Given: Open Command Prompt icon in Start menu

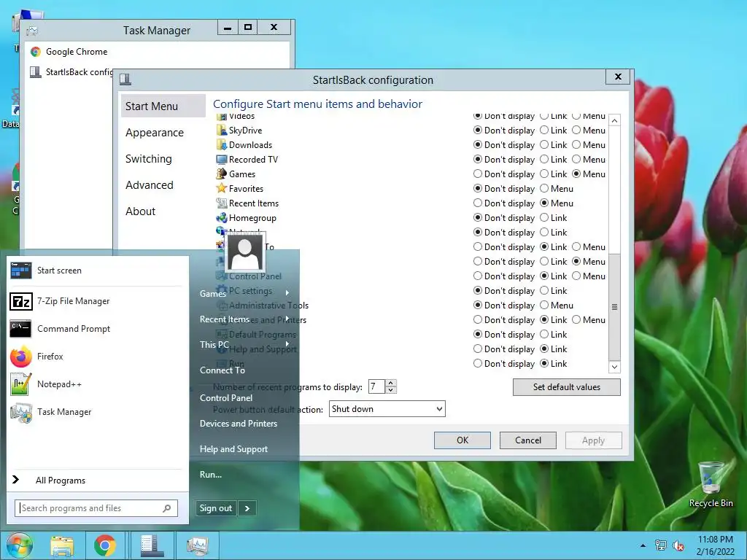Looking at the screenshot, I should pos(21,329).
